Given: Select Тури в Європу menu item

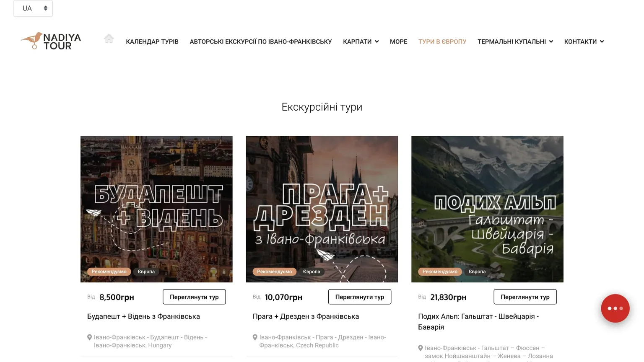Looking at the screenshot, I should 442,41.
